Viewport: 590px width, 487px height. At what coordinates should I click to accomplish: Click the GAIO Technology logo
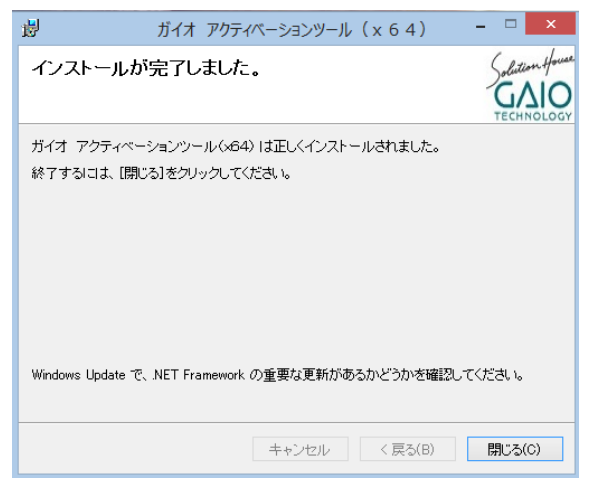coord(531,85)
